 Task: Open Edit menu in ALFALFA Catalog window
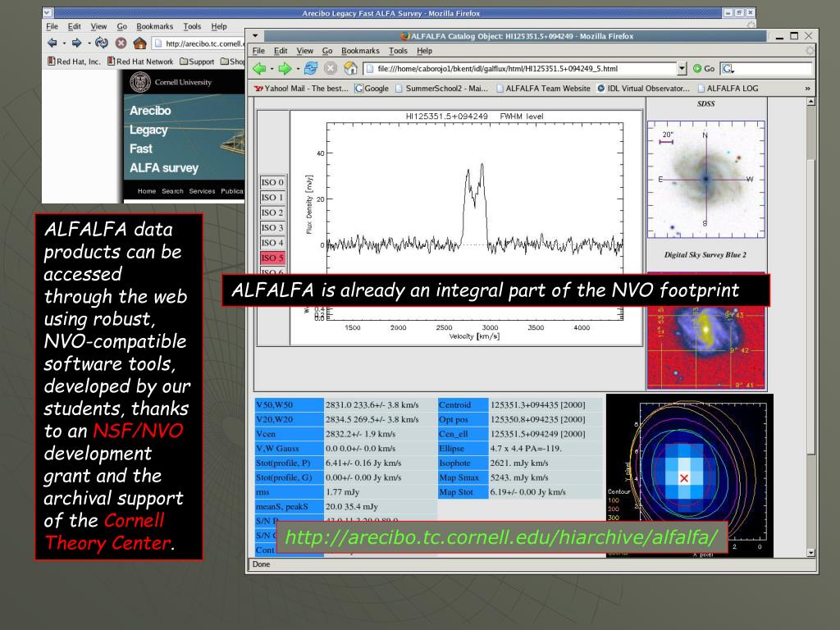coord(281,50)
